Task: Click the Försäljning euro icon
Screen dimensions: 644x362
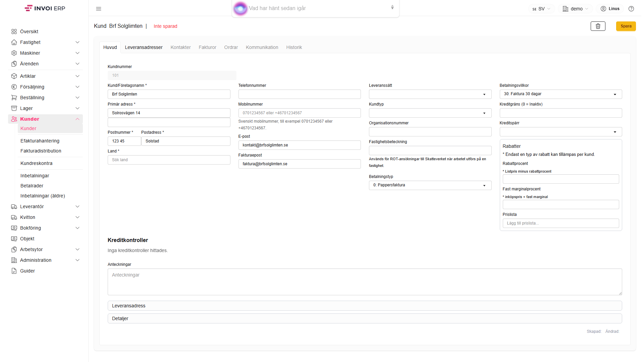Action: click(14, 87)
